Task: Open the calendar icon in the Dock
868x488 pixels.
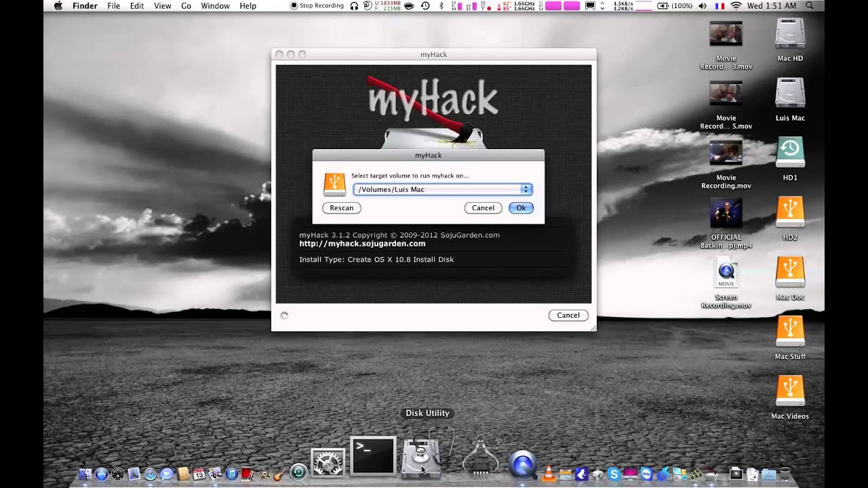Action: [199, 474]
